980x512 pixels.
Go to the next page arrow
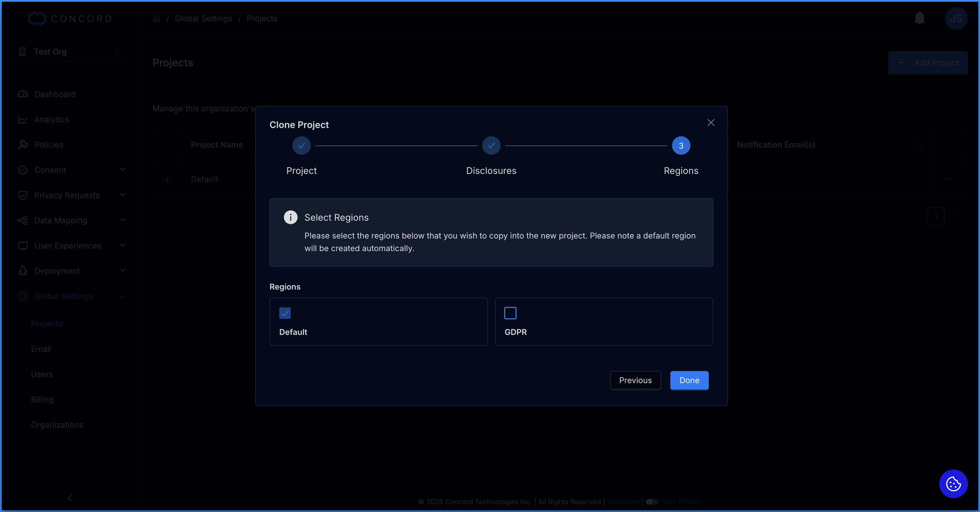click(x=959, y=216)
